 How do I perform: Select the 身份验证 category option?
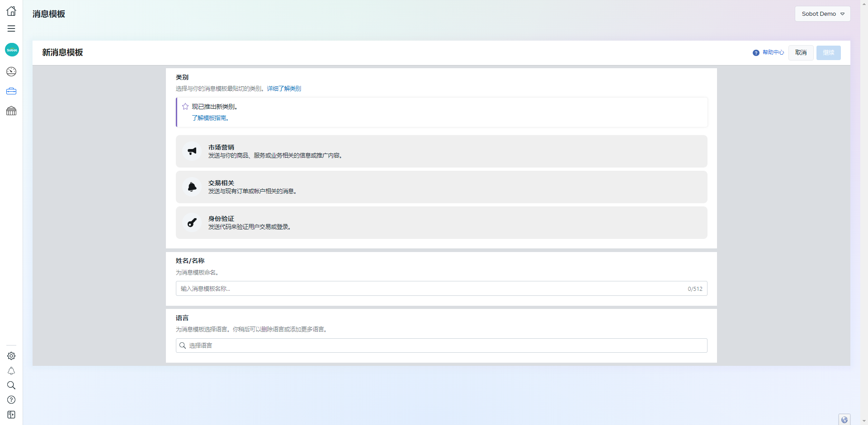[x=441, y=223]
